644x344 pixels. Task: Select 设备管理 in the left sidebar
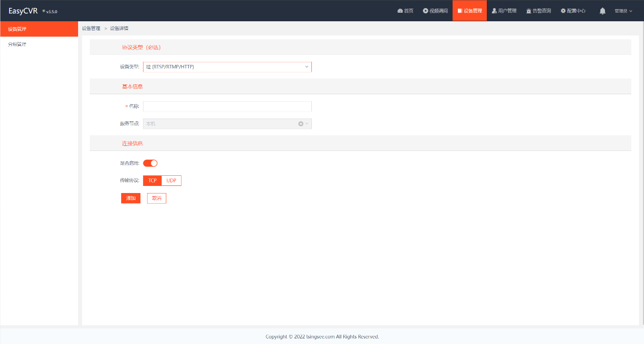(39, 29)
